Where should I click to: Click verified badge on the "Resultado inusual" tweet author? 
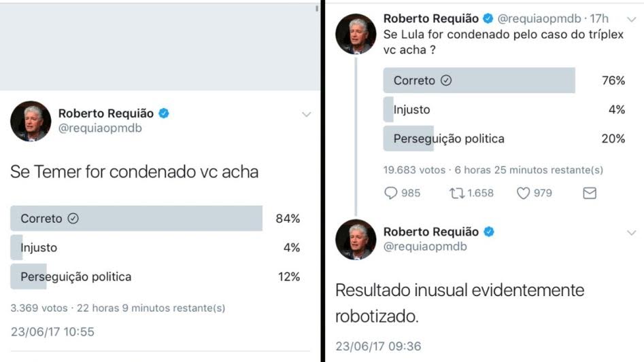(x=488, y=232)
